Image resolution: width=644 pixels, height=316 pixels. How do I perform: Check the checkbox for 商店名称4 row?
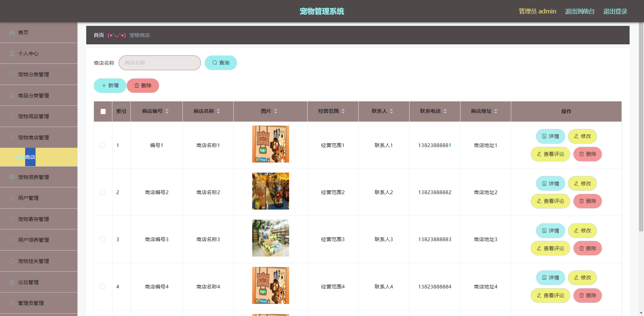[103, 287]
